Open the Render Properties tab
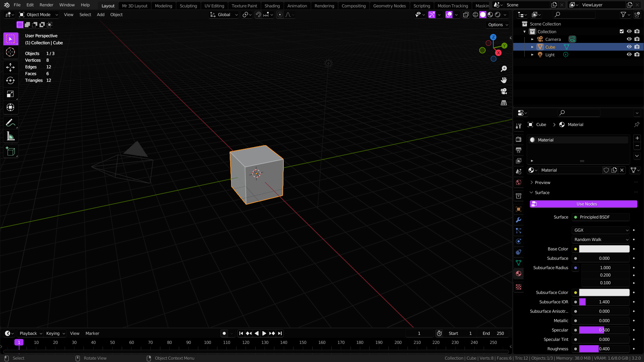Screen dimensions: 644x362 point(519,139)
